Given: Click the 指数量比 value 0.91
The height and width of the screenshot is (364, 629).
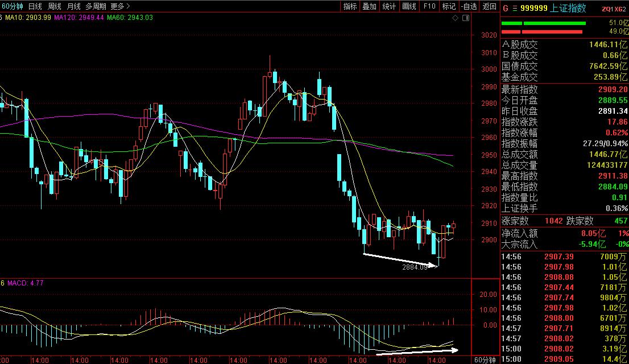Looking at the screenshot, I should tap(620, 198).
